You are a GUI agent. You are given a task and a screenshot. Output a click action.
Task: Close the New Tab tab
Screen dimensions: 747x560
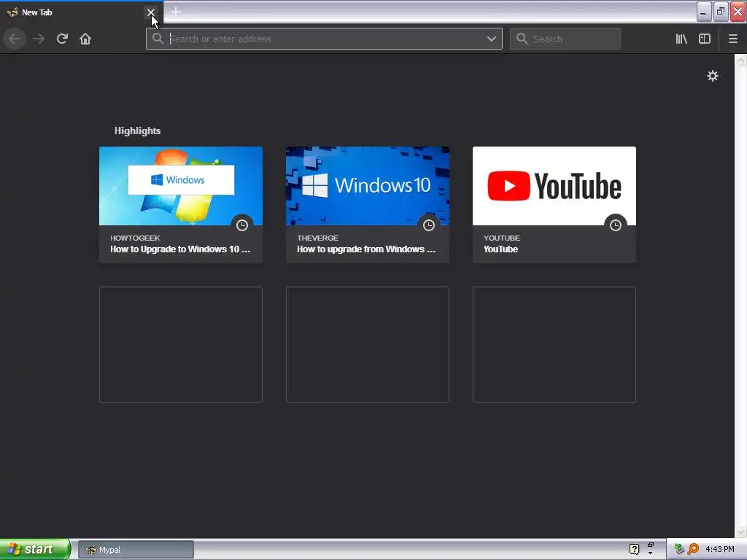coord(151,12)
